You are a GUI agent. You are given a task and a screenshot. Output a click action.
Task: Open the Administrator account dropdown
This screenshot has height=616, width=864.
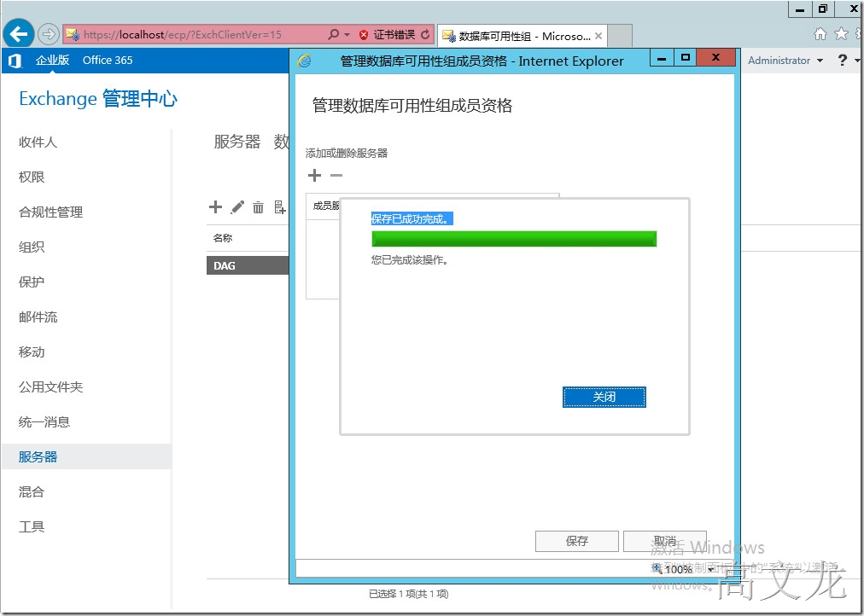click(x=785, y=61)
